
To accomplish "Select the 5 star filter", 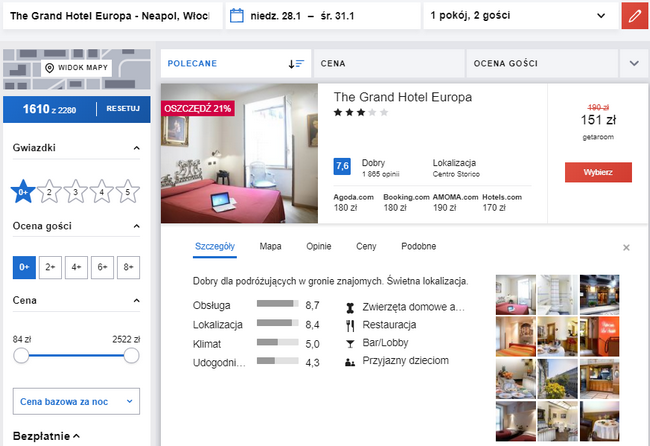I will tap(128, 191).
